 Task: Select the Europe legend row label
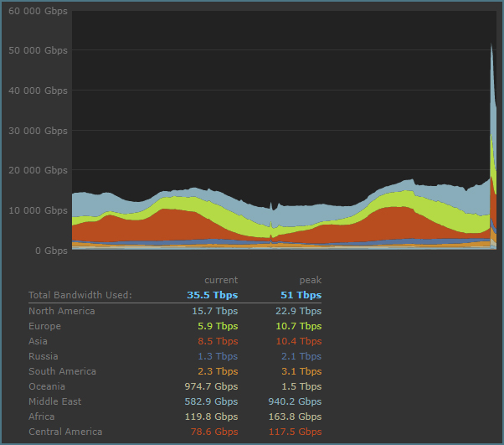click(x=44, y=326)
